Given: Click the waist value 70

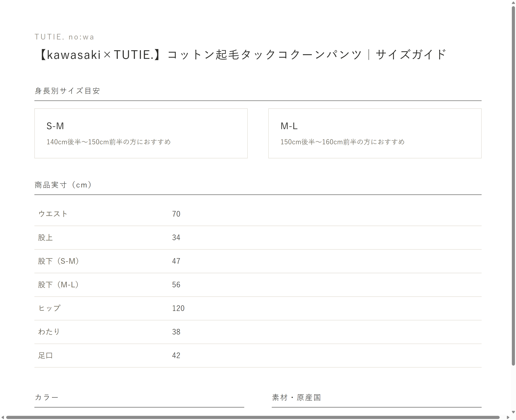Looking at the screenshot, I should tap(176, 214).
